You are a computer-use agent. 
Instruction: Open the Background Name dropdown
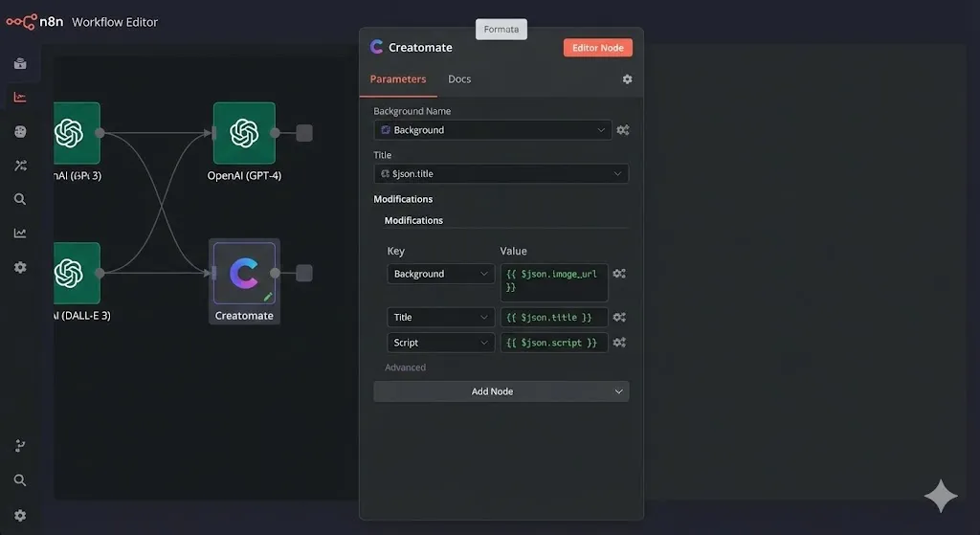(493, 130)
